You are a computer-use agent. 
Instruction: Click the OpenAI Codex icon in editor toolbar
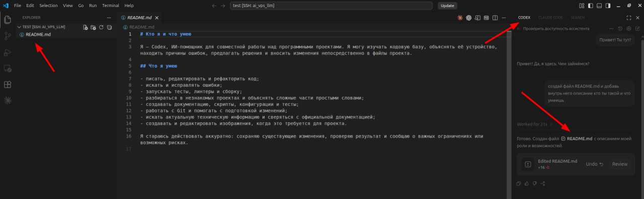(468, 17)
